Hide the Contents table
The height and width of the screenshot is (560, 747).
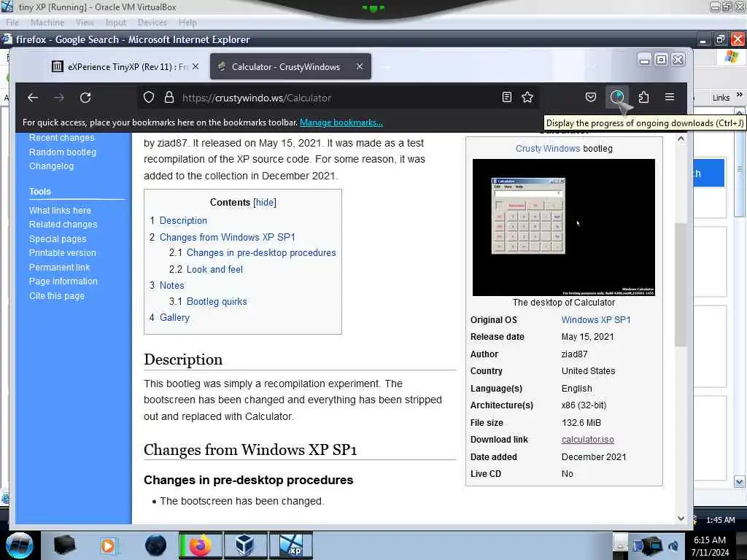coord(264,203)
